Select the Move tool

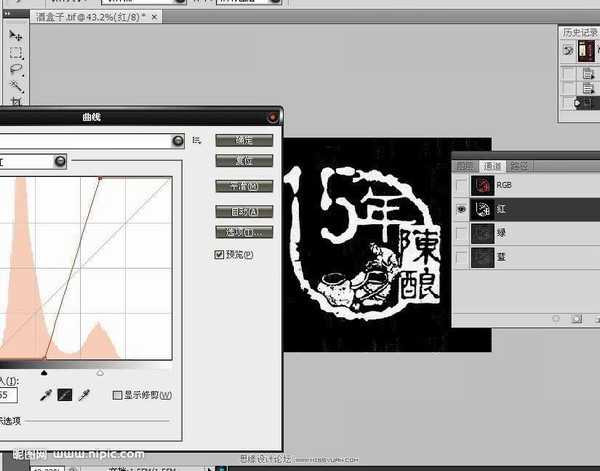[16, 35]
